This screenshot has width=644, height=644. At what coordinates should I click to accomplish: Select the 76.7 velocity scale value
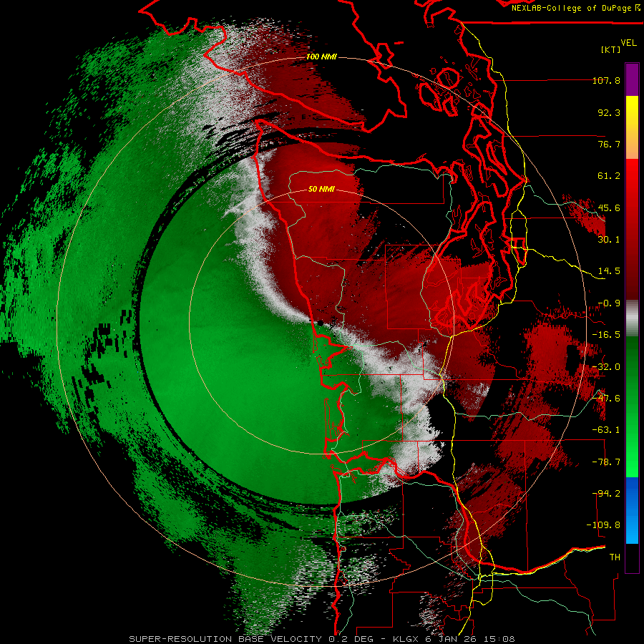[x=609, y=144]
